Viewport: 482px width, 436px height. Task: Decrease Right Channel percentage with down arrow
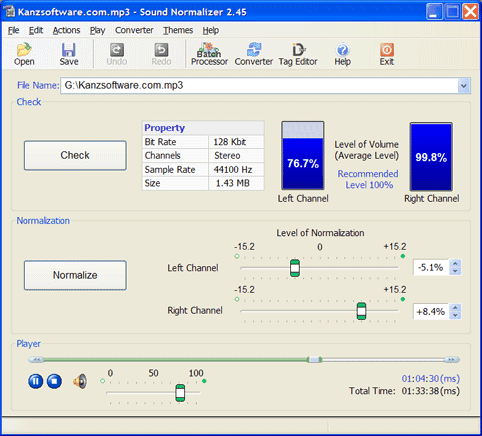[455, 315]
